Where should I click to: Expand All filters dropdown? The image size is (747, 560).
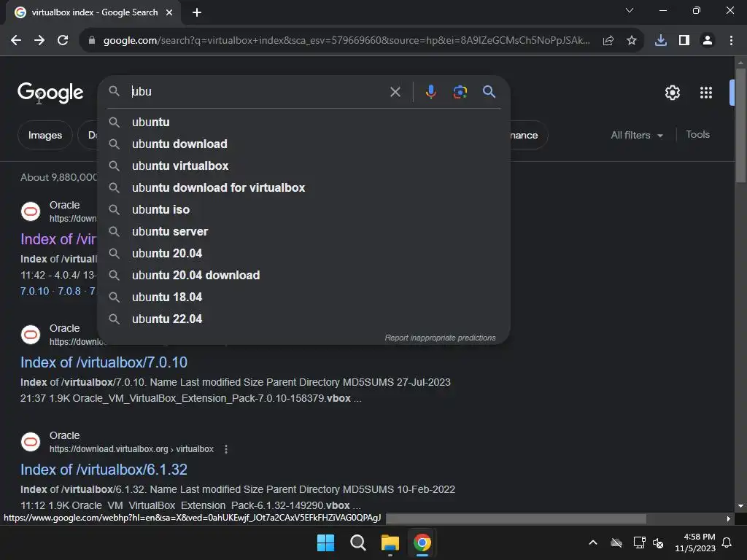(x=636, y=135)
